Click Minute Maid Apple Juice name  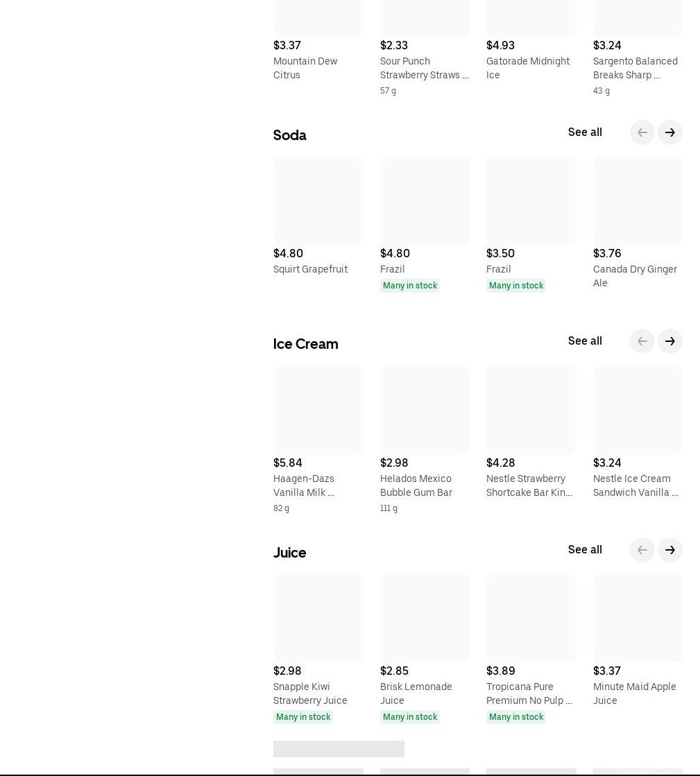point(634,693)
